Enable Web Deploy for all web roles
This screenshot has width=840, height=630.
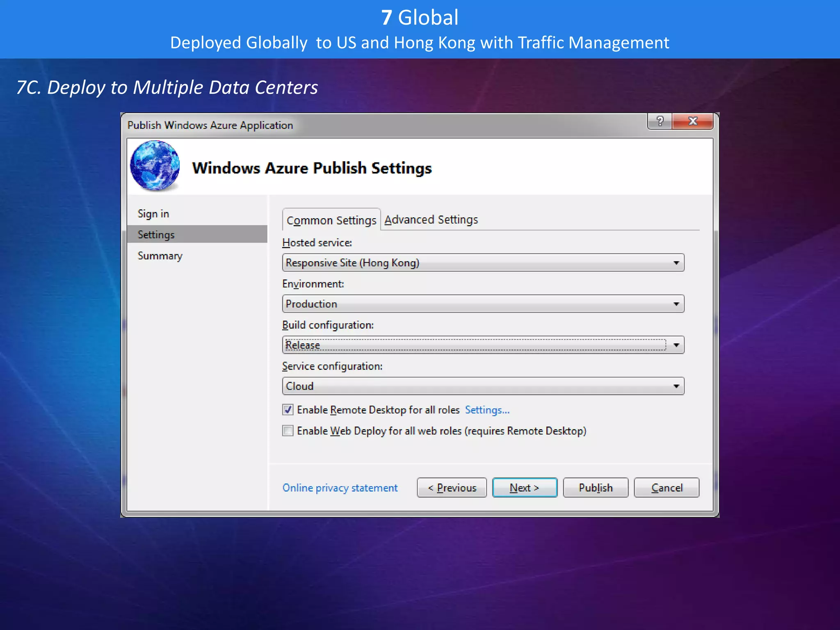(288, 431)
